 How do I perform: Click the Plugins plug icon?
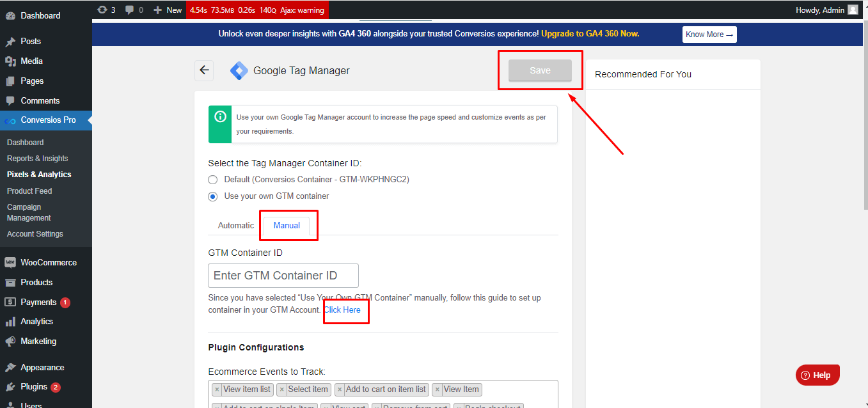point(10,387)
